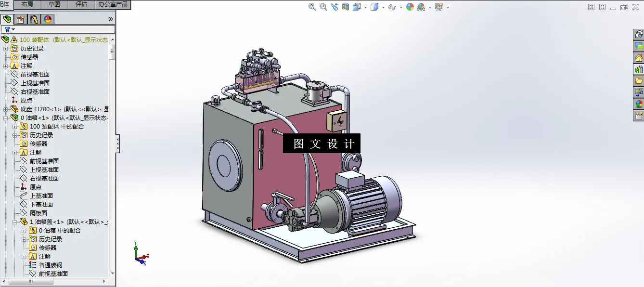Open Appearances and Scenes task pane icon
Image resolution: width=644 pixels, height=287 pixels.
[x=639, y=104]
